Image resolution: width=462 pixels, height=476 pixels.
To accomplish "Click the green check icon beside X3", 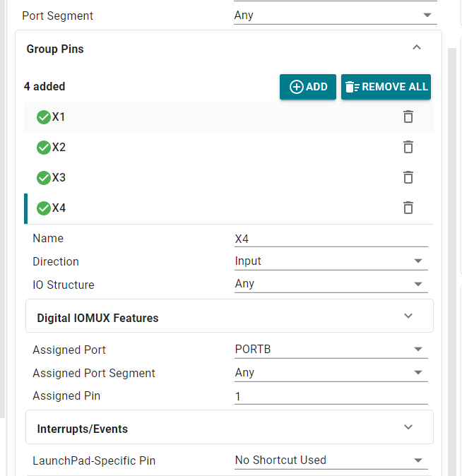I will click(x=43, y=178).
